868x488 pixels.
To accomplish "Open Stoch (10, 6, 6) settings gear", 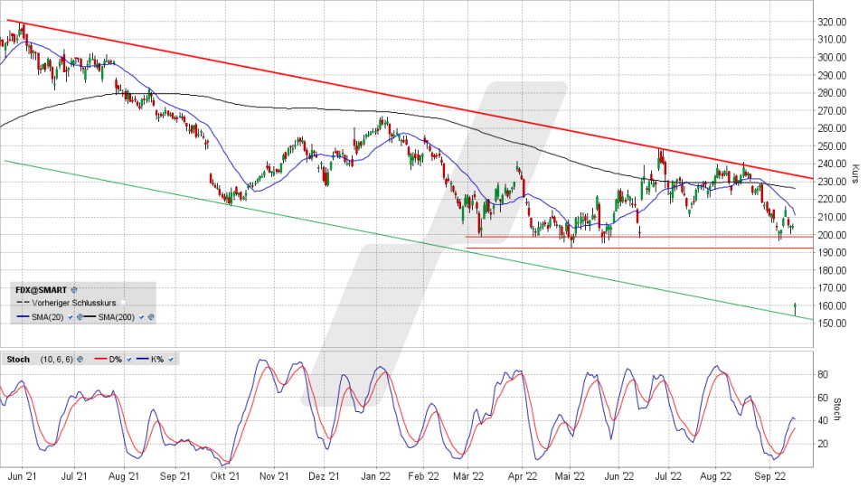I will (x=80, y=359).
